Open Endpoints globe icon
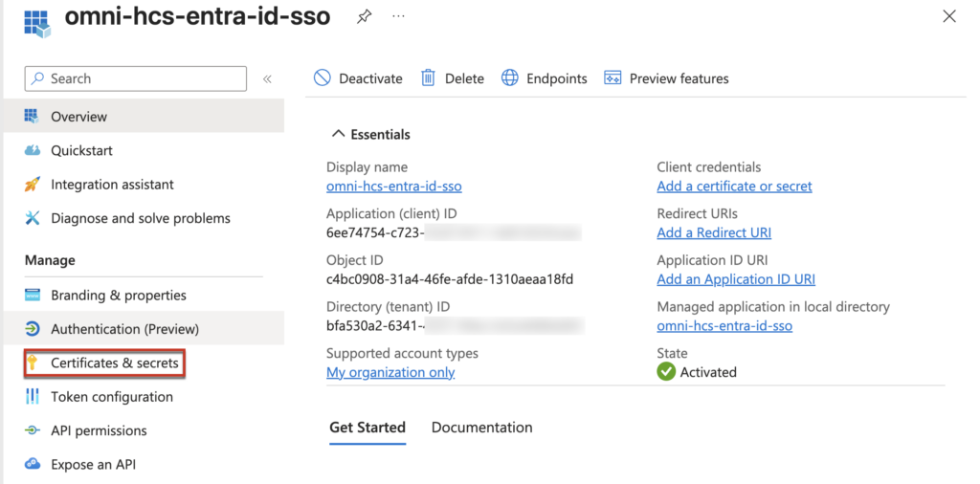 coord(510,78)
